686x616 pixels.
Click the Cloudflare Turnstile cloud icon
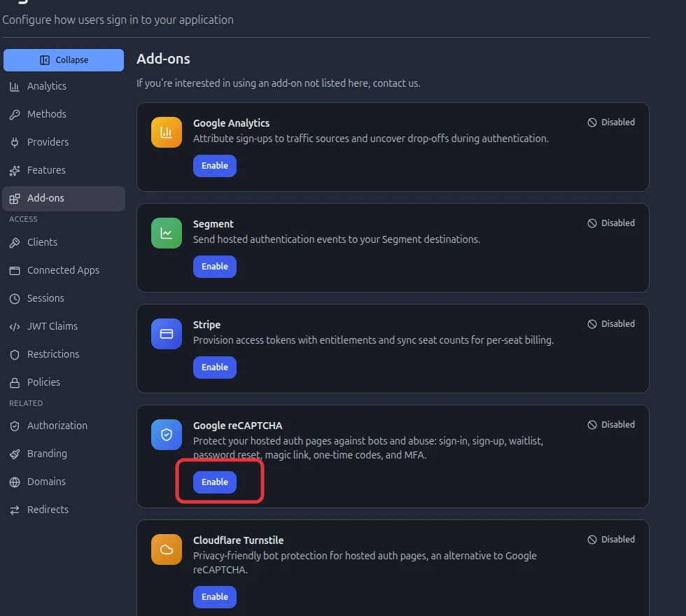[x=167, y=549]
